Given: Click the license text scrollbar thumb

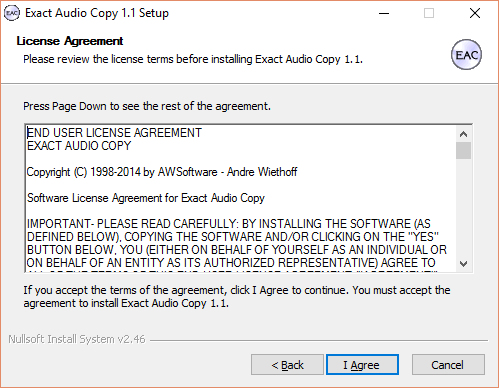Looking at the screenshot, I should 463,151.
